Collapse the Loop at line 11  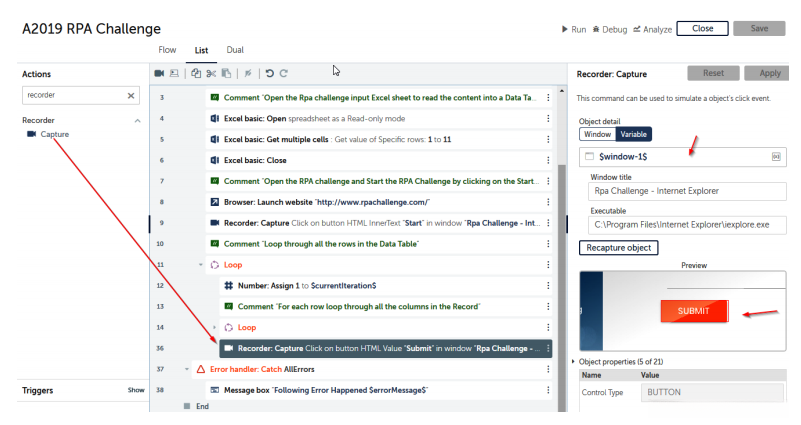[201, 265]
